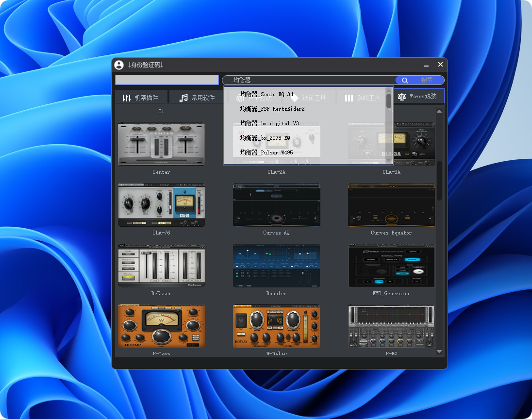Screen dimensions: 532x419
Task: Open the Center plugin thumbnail
Action: [x=161, y=144]
